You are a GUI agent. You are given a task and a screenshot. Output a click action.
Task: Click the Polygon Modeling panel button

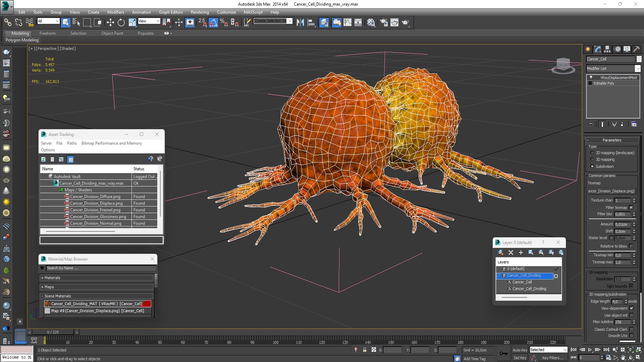(x=22, y=40)
